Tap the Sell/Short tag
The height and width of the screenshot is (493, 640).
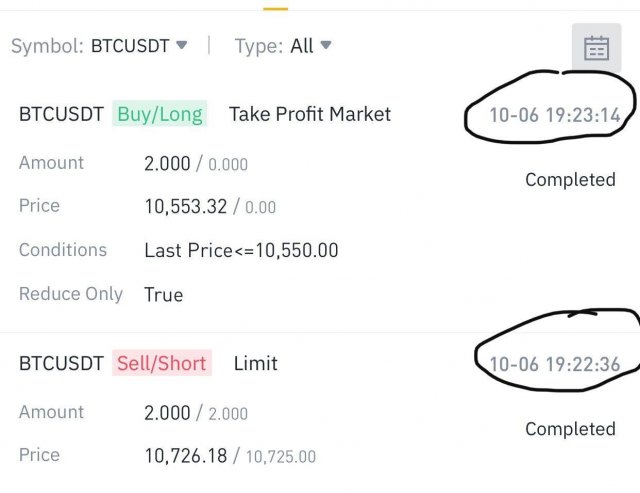pos(161,363)
